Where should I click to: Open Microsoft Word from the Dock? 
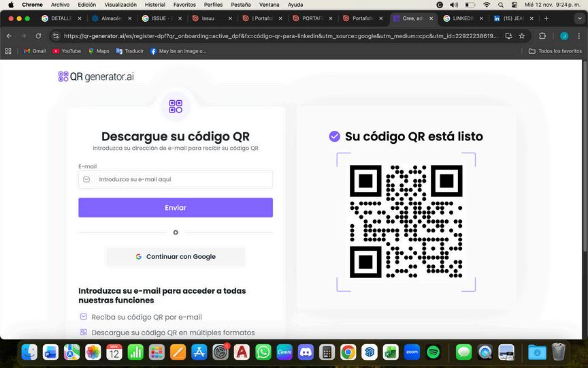pyautogui.click(x=50, y=352)
